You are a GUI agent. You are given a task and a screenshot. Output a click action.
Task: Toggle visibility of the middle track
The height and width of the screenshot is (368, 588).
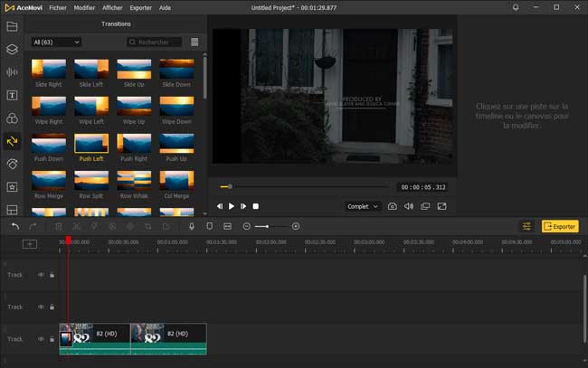tap(41, 307)
